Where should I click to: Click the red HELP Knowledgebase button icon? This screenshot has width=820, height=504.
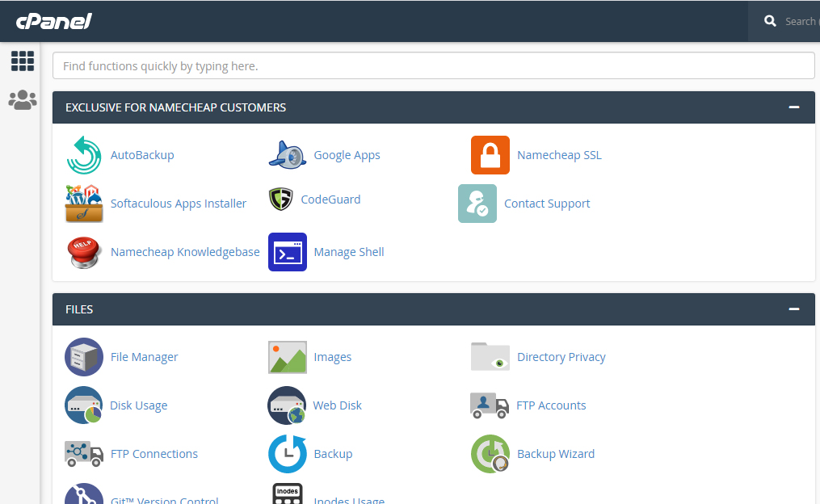point(84,252)
